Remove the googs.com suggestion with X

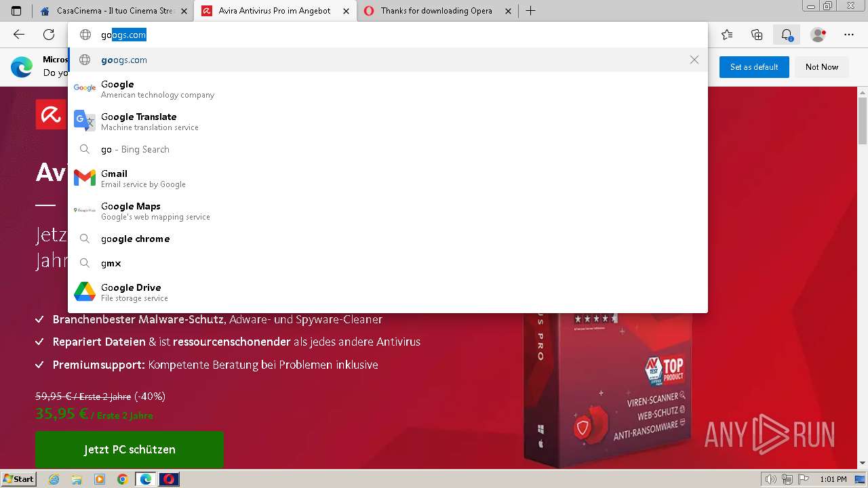[694, 60]
